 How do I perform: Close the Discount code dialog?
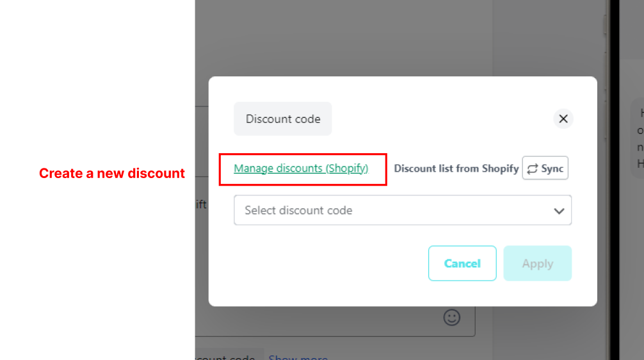563,119
